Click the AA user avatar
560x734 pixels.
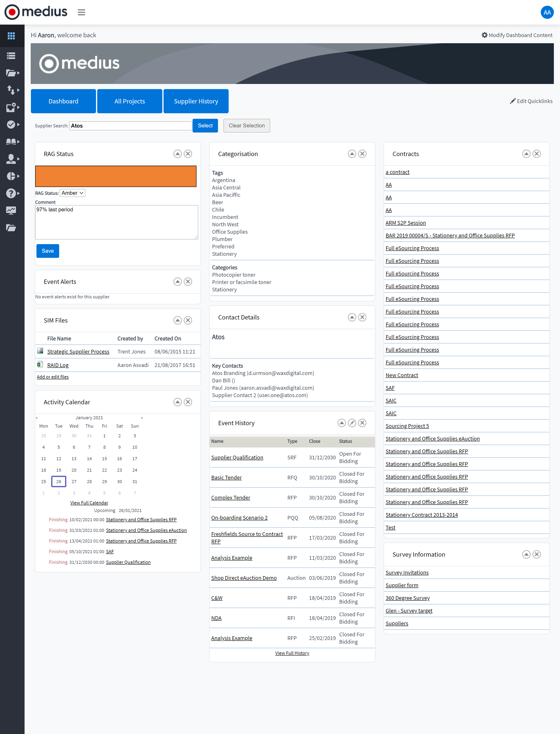coord(547,12)
